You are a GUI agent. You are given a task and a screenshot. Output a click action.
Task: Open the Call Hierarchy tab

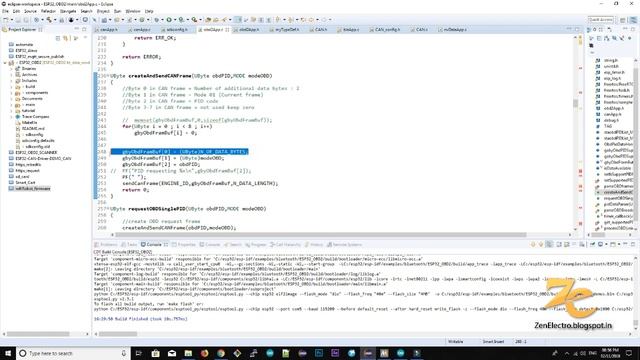(x=285, y=244)
